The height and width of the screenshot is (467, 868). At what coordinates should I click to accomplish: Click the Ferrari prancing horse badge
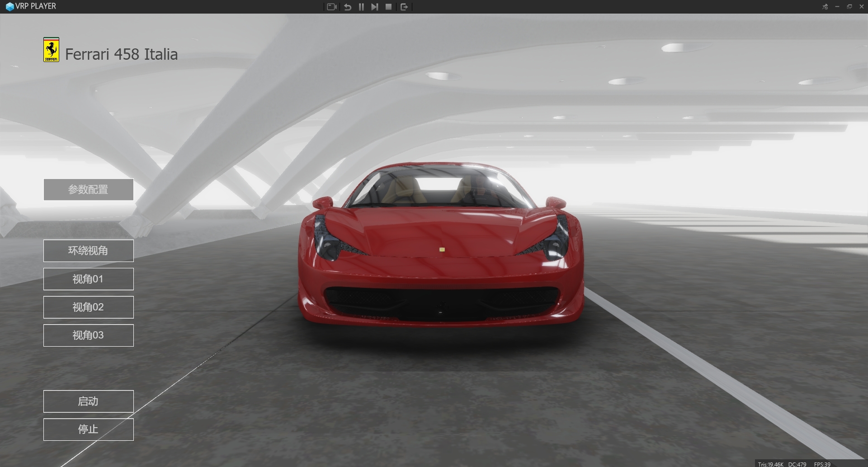[51, 50]
